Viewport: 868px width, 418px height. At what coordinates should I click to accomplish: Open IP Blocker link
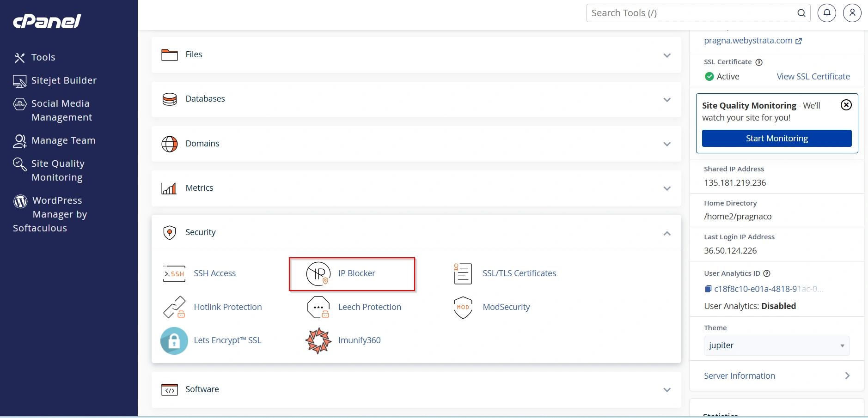click(357, 273)
